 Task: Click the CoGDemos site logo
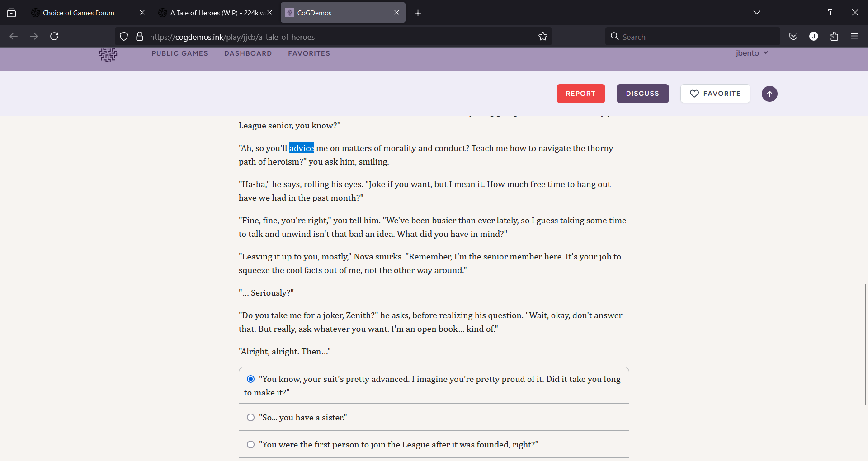[108, 55]
